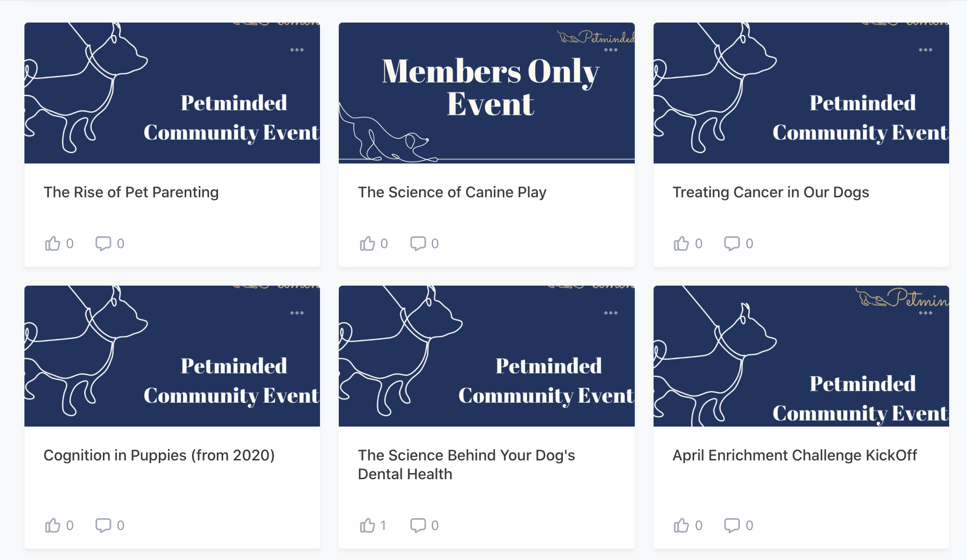
Task: Open The Science of Canine Play title link
Action: 452,192
